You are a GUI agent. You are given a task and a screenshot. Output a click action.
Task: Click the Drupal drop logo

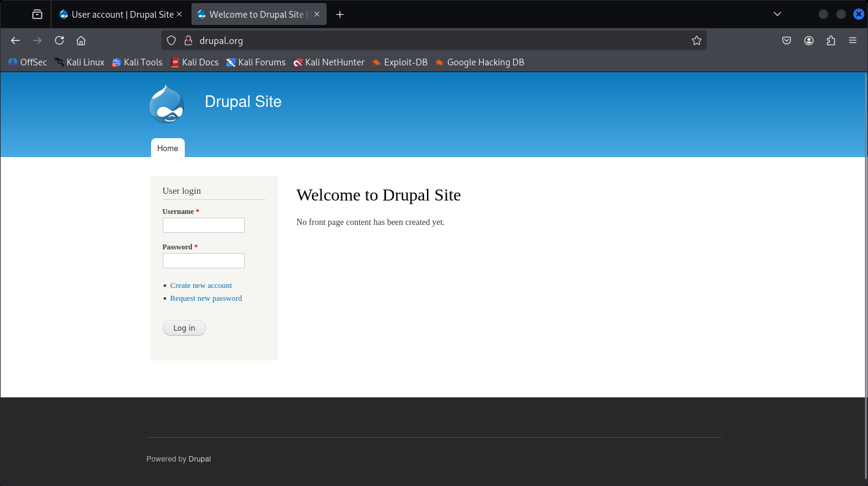[x=166, y=104]
